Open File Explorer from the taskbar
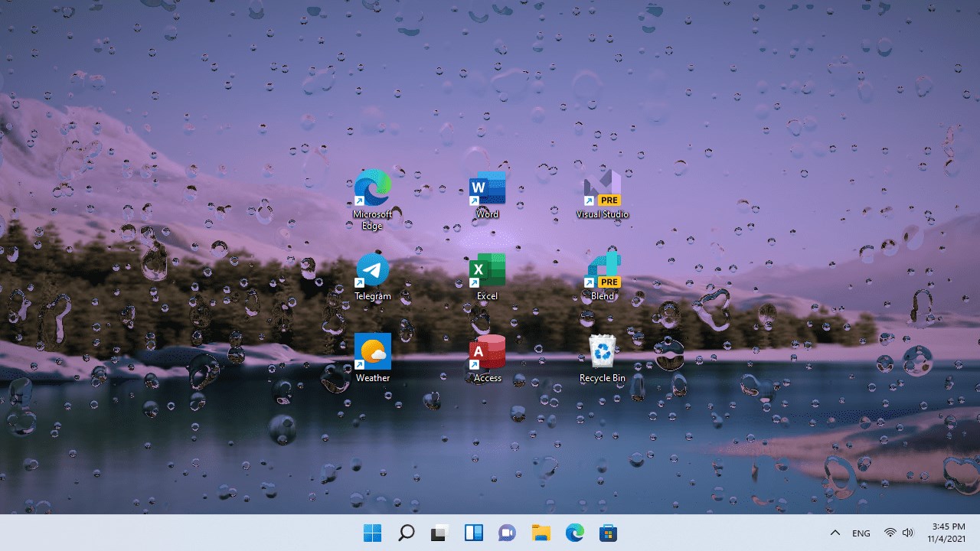980x551 pixels. [x=541, y=533]
